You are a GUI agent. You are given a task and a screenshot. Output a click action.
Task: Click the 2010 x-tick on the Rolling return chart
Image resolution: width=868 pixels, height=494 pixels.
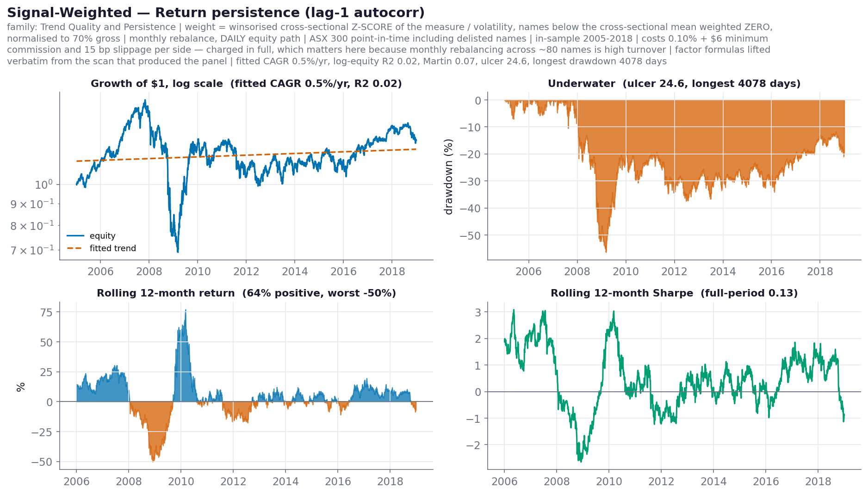181,482
